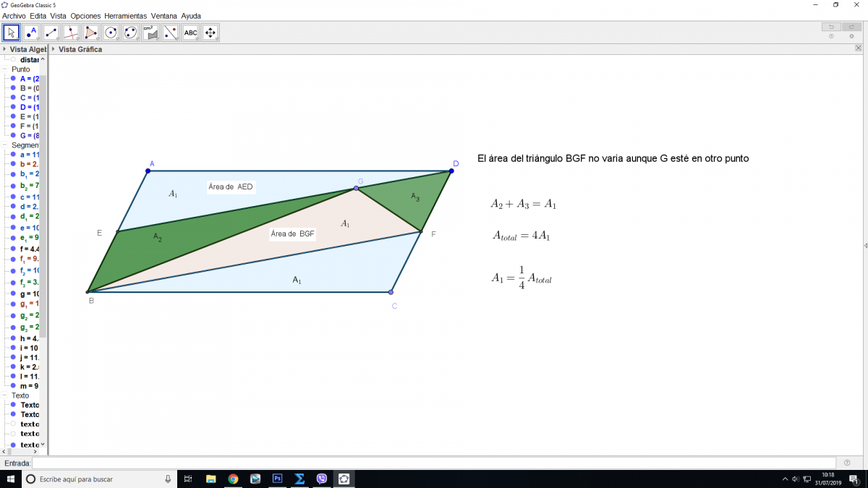This screenshot has height=488, width=868.
Task: Select the ABC Text tool
Action: click(x=190, y=33)
